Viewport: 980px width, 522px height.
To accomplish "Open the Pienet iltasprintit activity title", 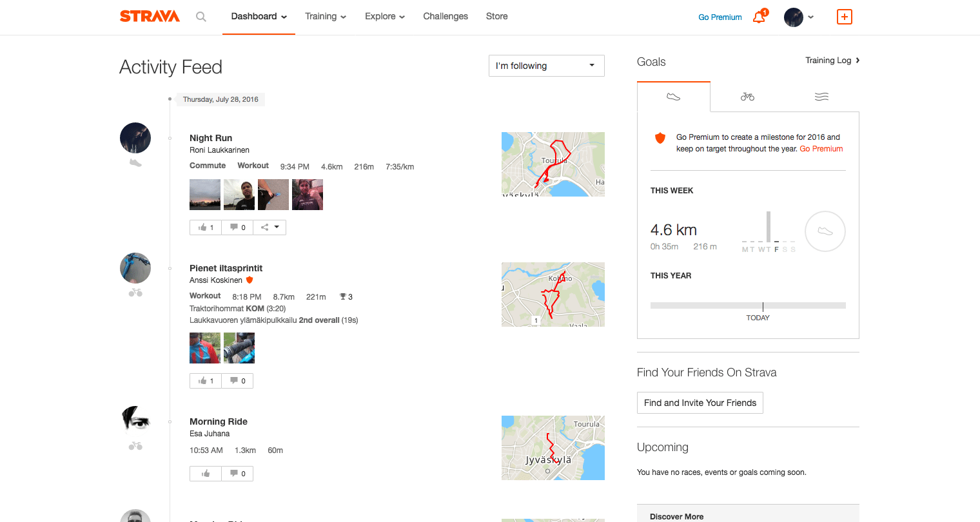I will [x=226, y=268].
